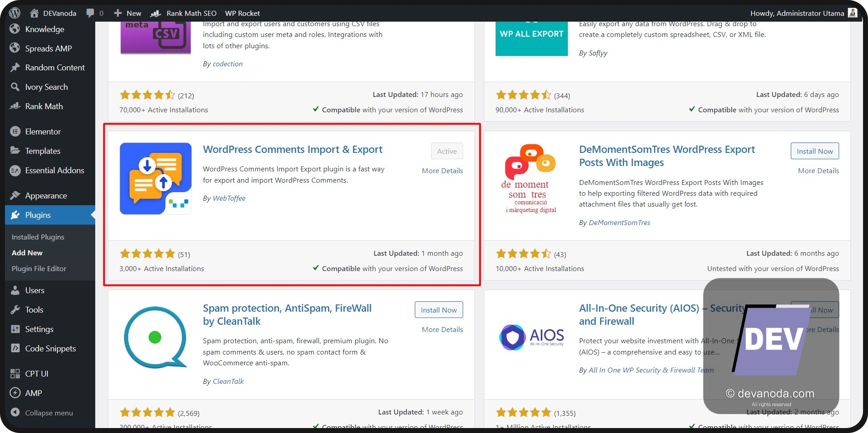Click the WordPress Comments Import Export plugin thumbnail
The width and height of the screenshot is (868, 433).
click(x=156, y=178)
